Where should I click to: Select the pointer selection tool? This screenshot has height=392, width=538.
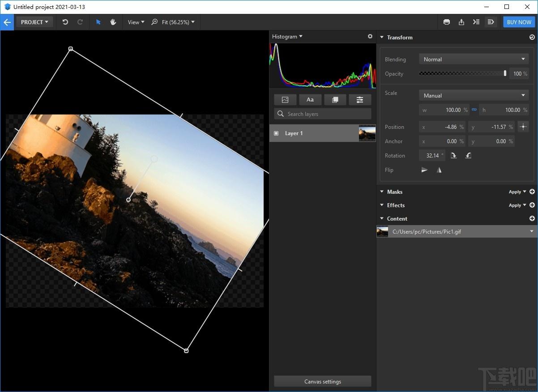(98, 22)
